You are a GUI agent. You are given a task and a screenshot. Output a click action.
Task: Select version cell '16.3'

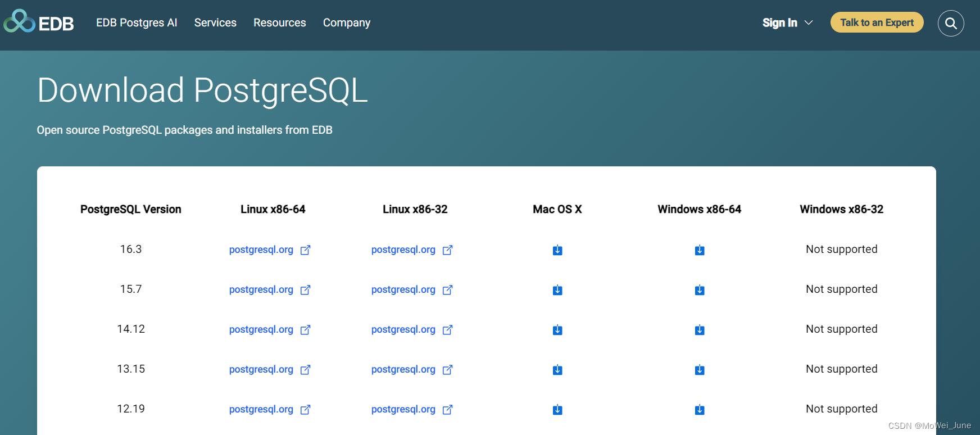(131, 249)
